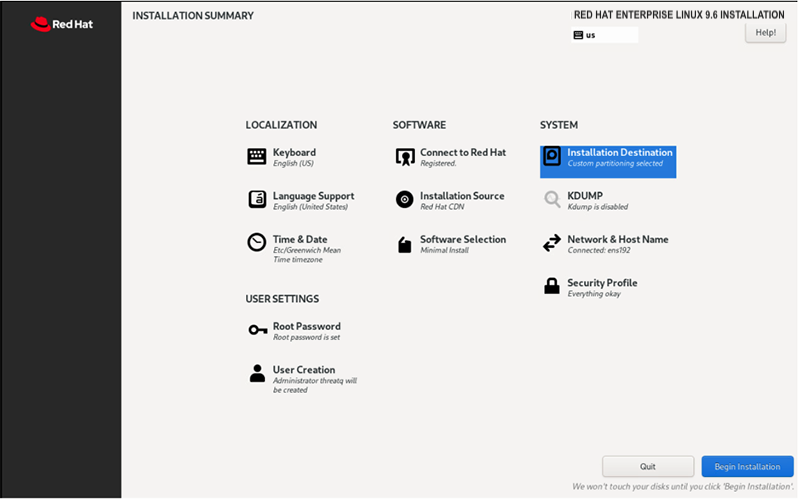Image resolution: width=800 pixels, height=500 pixels.
Task: Click the Network & Host Name label
Action: tap(617, 239)
